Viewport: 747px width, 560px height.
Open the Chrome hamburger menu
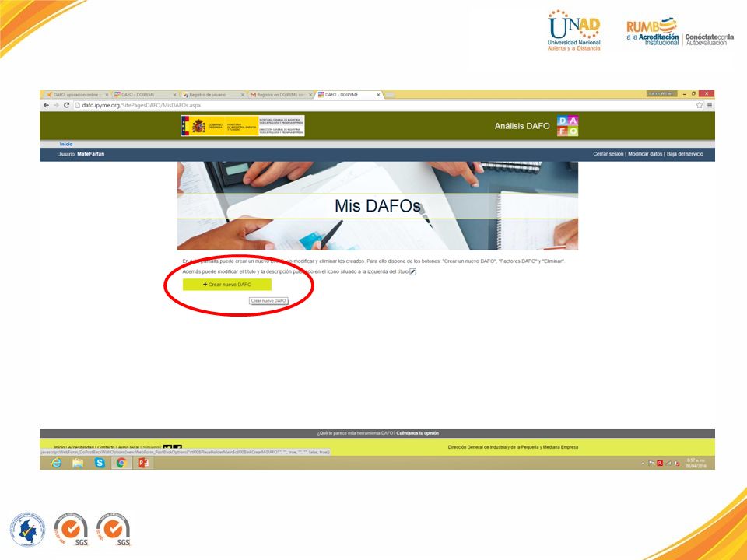coord(710,105)
